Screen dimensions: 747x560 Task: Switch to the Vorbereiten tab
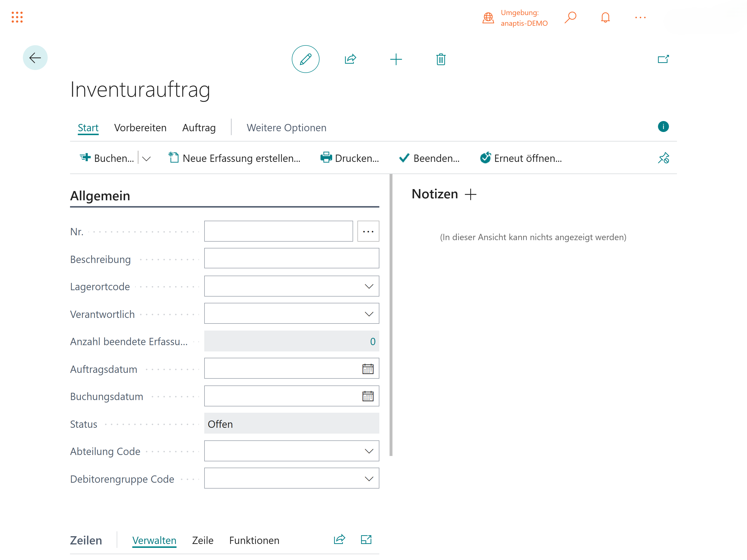[140, 128]
